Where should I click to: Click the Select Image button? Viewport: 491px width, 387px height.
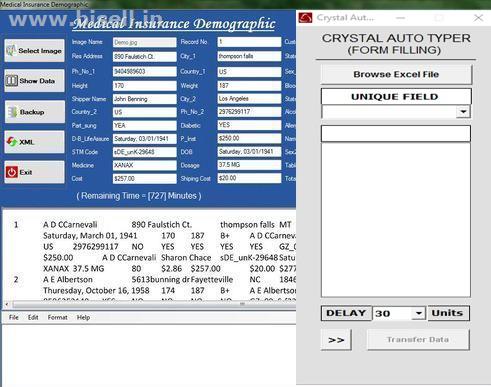coord(35,51)
